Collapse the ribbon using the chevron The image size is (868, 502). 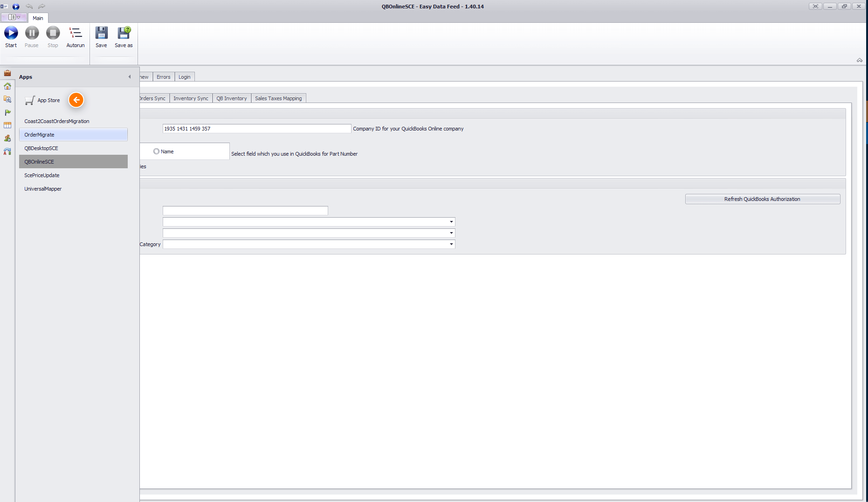[860, 60]
